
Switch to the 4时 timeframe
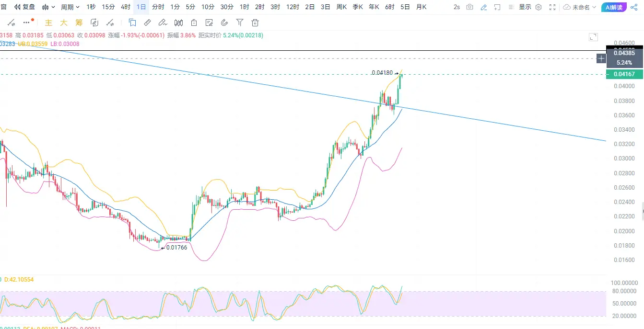point(126,7)
